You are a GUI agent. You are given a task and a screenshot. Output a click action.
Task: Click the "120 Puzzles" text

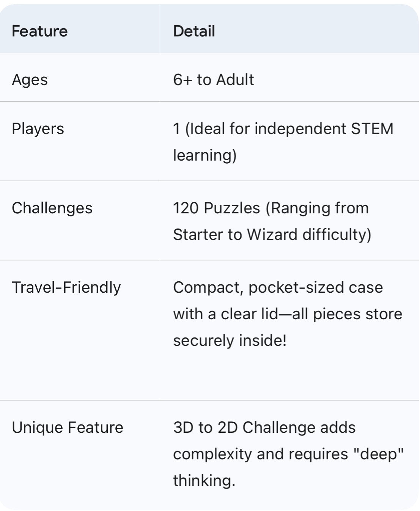(216, 208)
